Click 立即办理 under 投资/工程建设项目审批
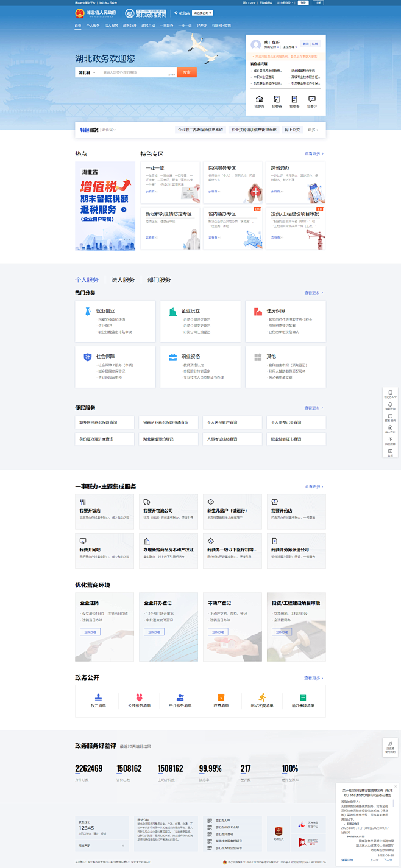This screenshot has width=401, height=868. [282, 632]
